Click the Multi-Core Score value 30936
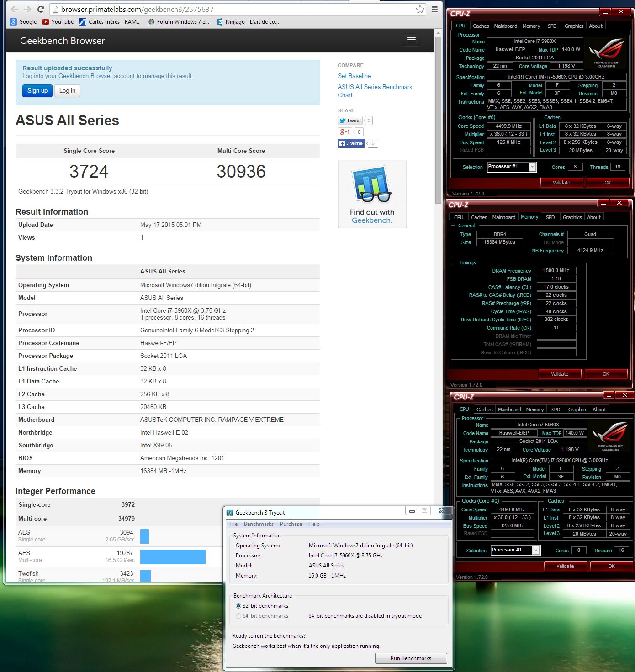635x672 pixels. coord(241,172)
